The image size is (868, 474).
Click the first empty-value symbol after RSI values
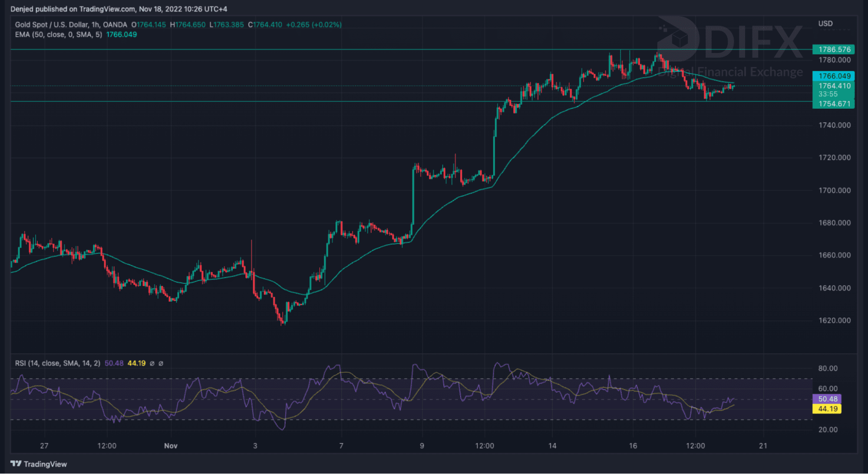(152, 363)
